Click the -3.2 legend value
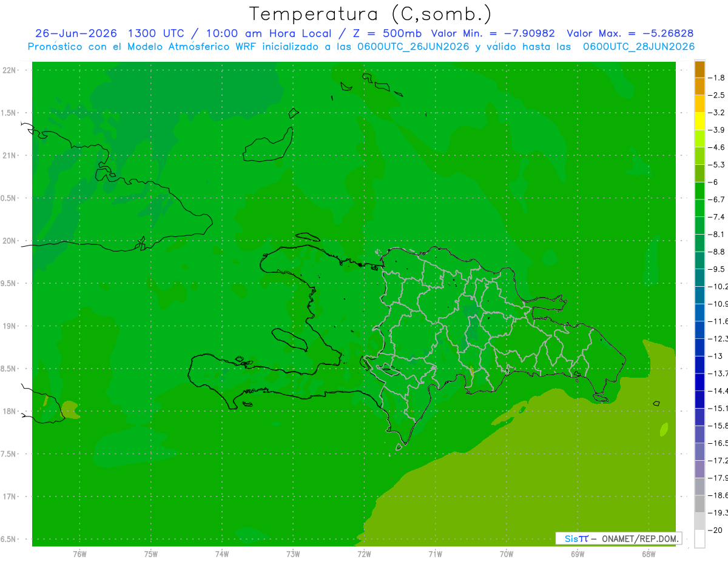The height and width of the screenshot is (562, 728). [x=716, y=112]
